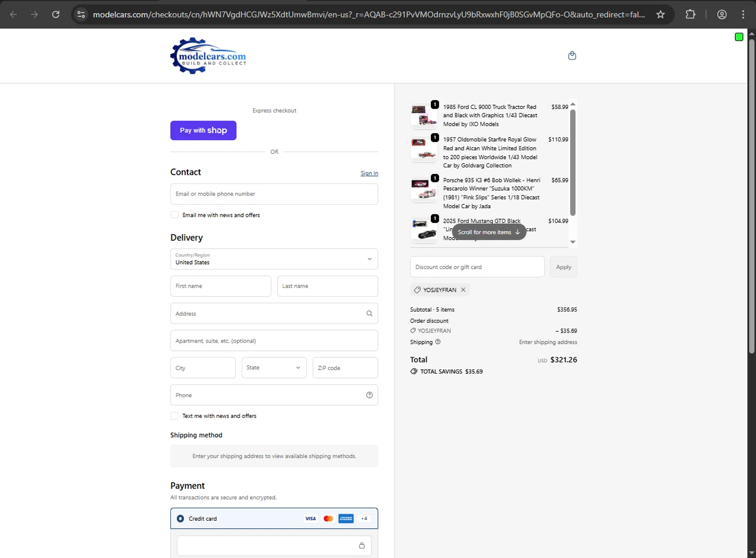Image resolution: width=756 pixels, height=558 pixels.
Task: Open the browser profile menu
Action: point(722,15)
